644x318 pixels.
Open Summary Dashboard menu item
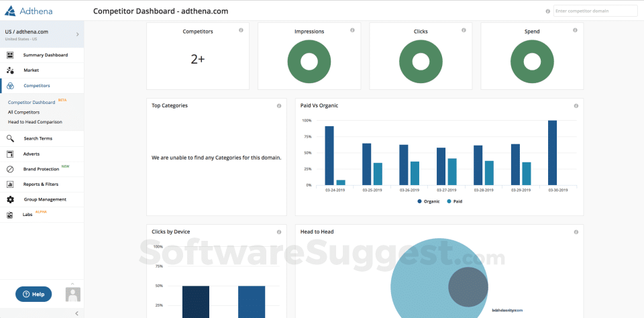(42, 55)
